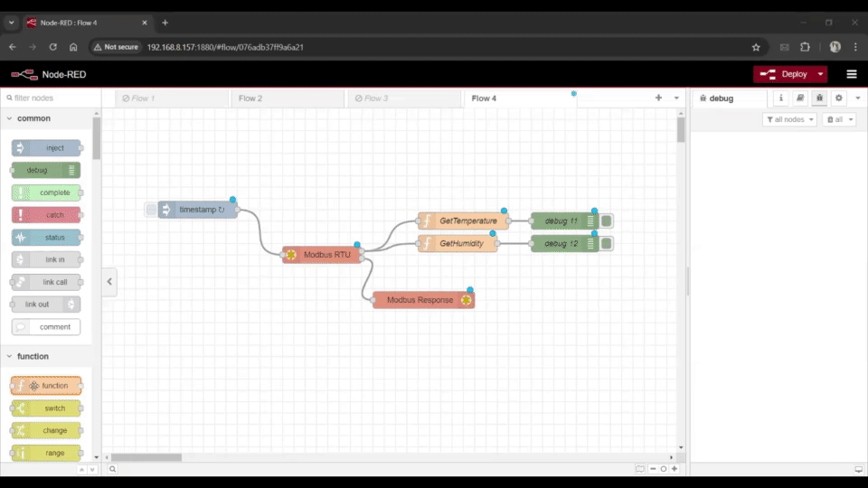
Task: Reset the workspace zoom
Action: tap(663, 469)
